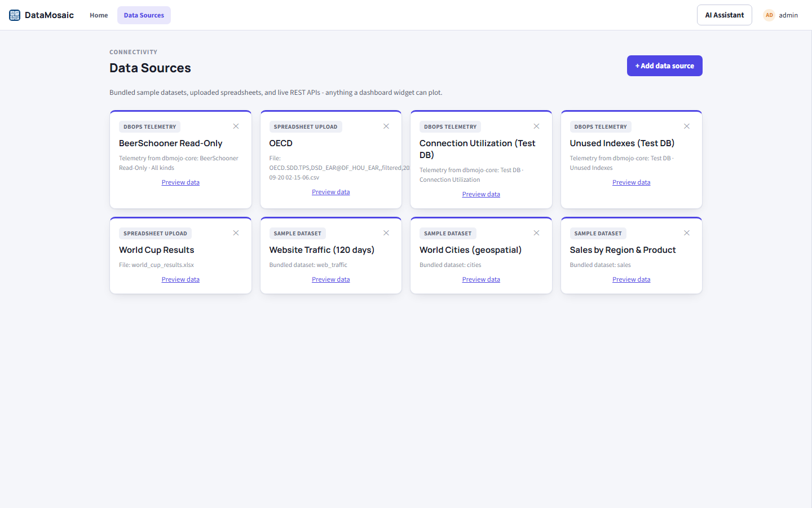
Task: Click the Data Sources page heading
Action: click(150, 68)
